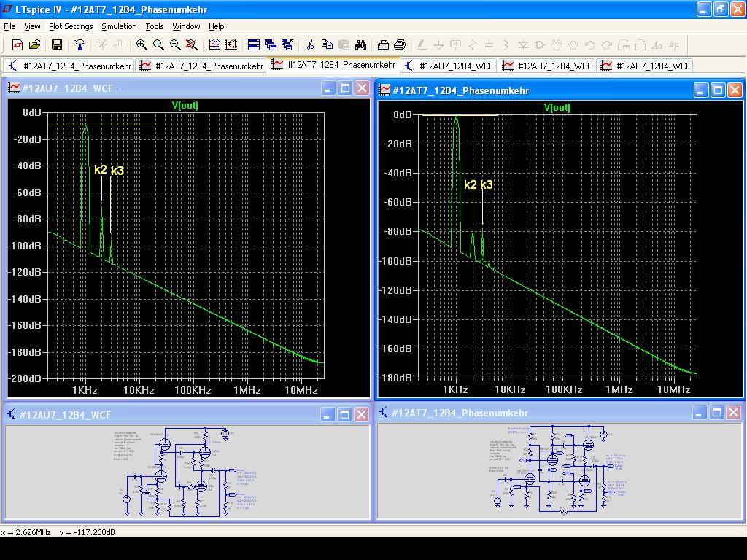Open a file using the folder icon
The image size is (747, 560).
click(x=34, y=45)
